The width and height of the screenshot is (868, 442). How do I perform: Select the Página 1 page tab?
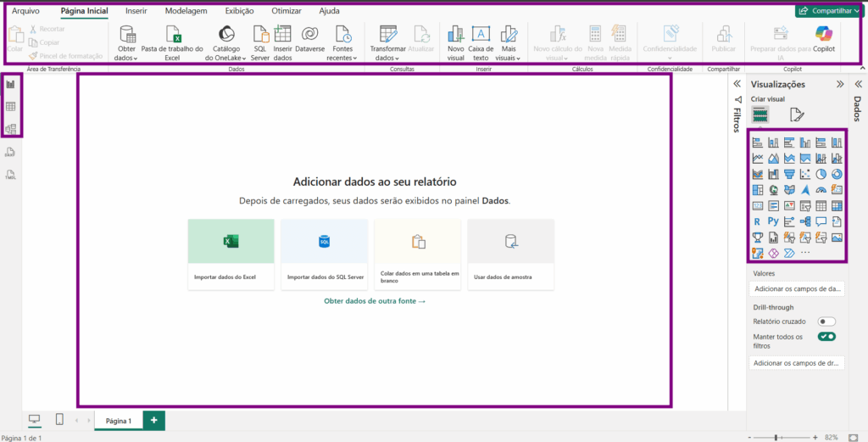pyautogui.click(x=119, y=421)
